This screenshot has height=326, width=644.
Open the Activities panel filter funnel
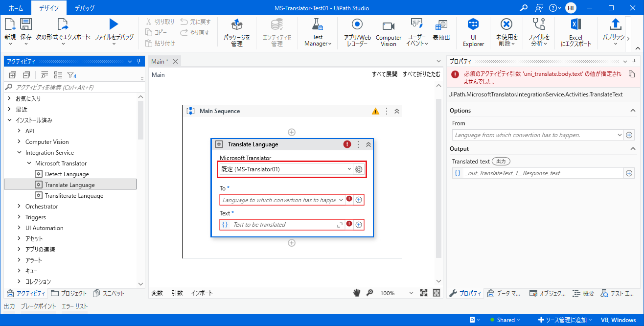point(71,75)
